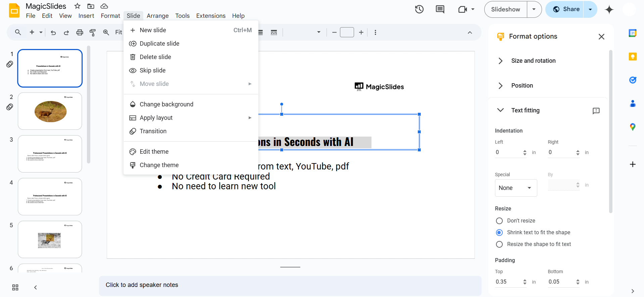Start a video call with camera icon

[463, 9]
